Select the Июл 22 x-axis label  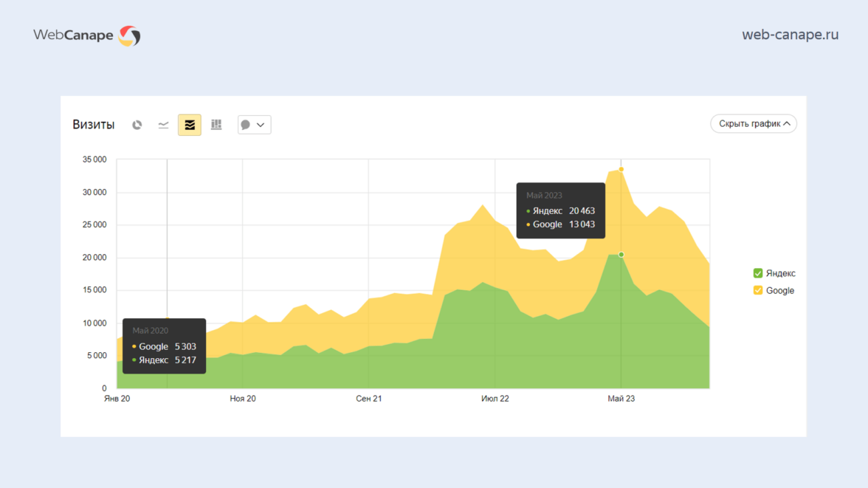495,399
